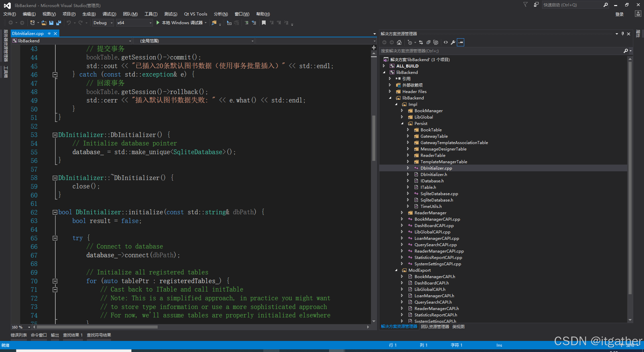Image resolution: width=644 pixels, height=352 pixels.
Task: Click the Comment Selection toolbar icon
Action: (247, 23)
